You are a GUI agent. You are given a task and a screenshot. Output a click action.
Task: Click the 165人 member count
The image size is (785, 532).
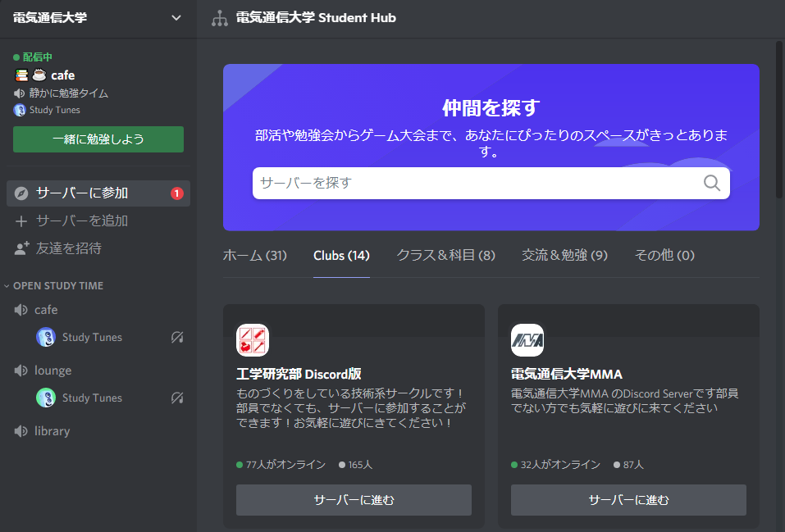coord(360,465)
